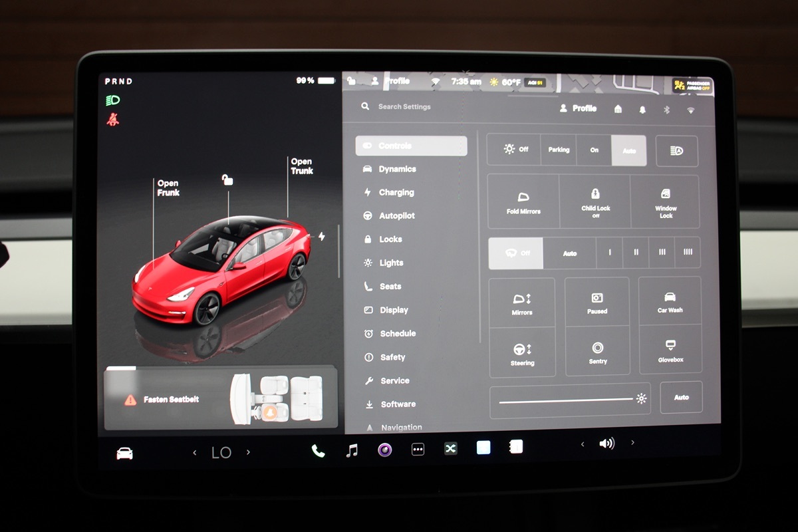Viewport: 798px width, 532px height.
Task: Tap the Bluetooth icon
Action: (x=666, y=110)
